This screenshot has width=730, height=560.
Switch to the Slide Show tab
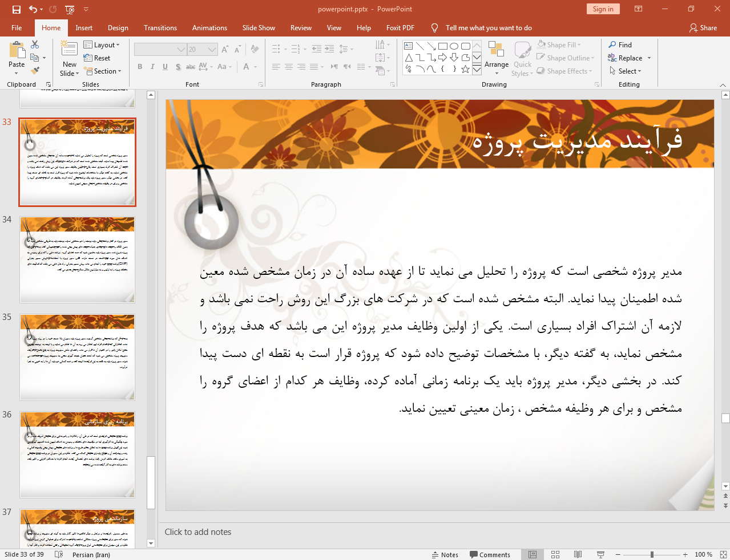tap(259, 28)
